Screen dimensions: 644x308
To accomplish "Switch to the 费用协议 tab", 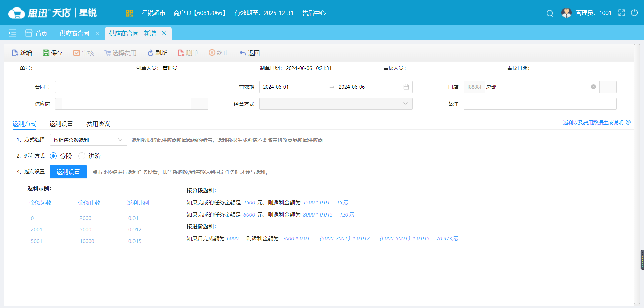I will coord(98,124).
